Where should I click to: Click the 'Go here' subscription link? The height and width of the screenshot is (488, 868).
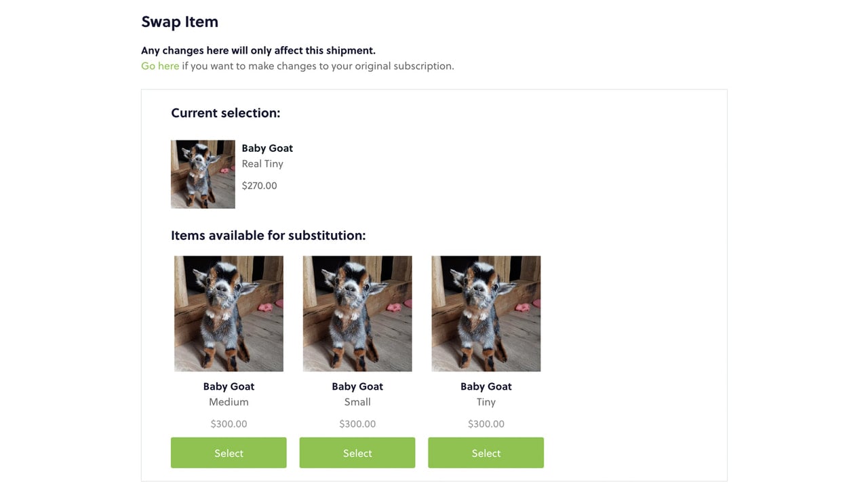[x=160, y=66]
